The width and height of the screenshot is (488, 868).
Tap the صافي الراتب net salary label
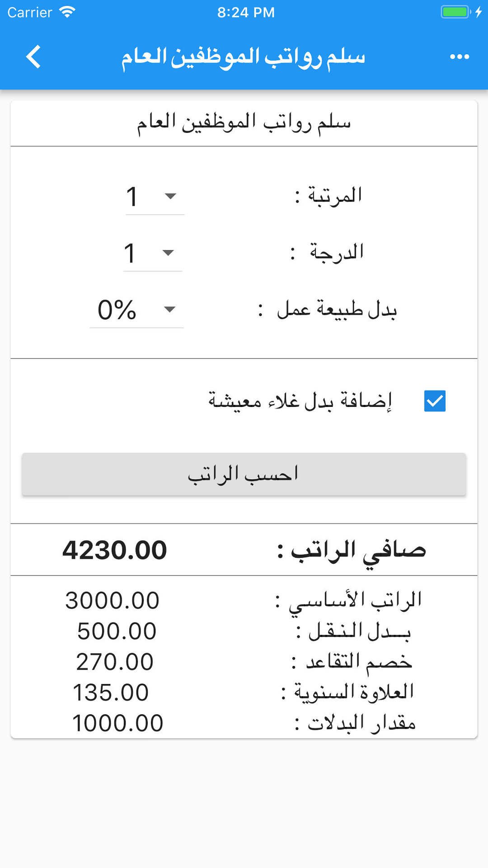[x=352, y=550]
